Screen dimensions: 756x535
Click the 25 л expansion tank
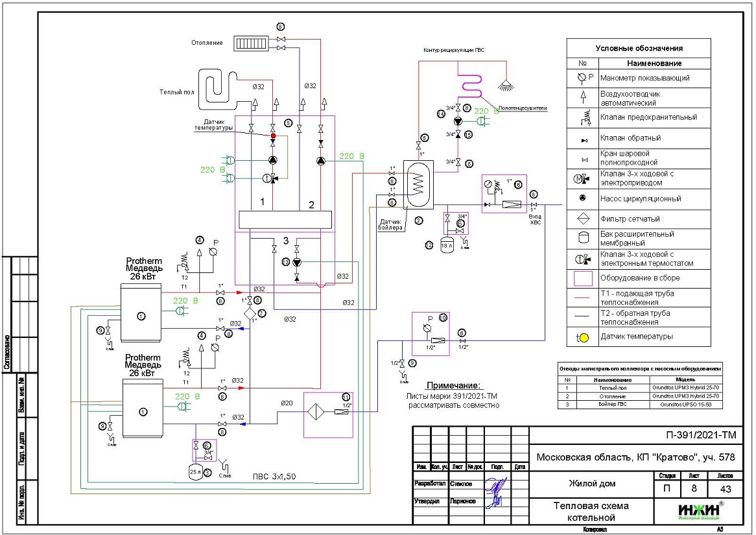point(195,472)
